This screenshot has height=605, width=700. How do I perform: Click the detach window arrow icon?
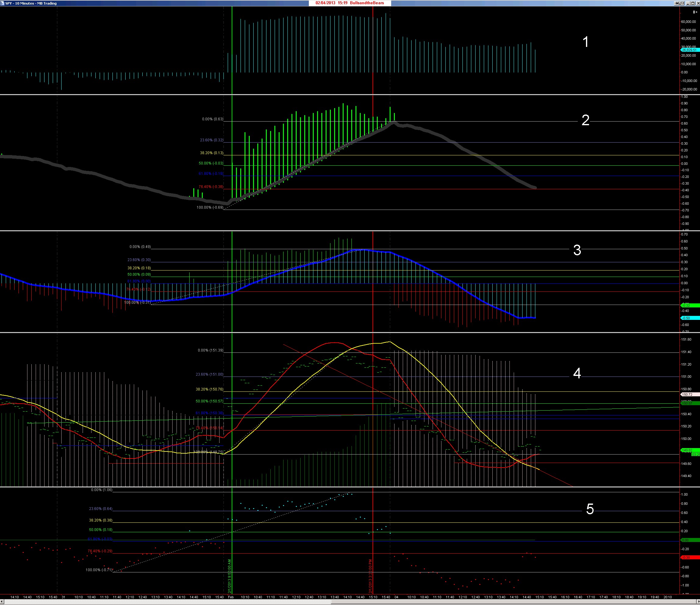pyautogui.click(x=682, y=3)
